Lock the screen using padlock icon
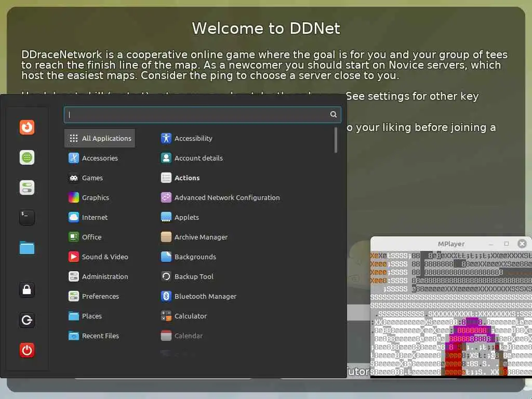The width and height of the screenshot is (532, 399). pyautogui.click(x=27, y=290)
